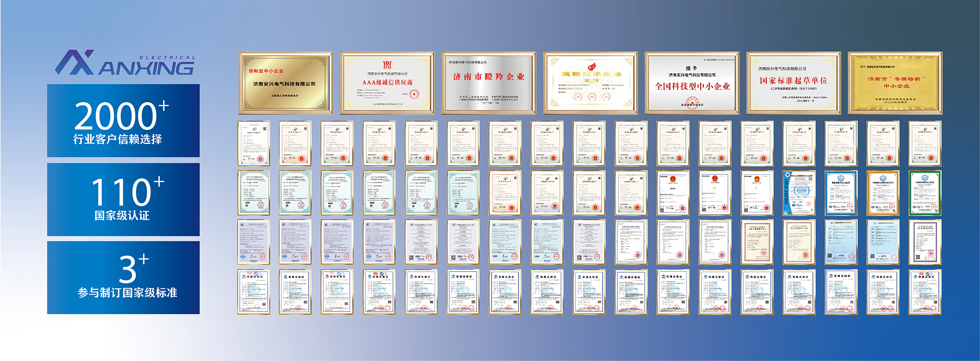
Task: View the first patent certificate below 创新型中小企业 plaque
Action: click(x=253, y=143)
